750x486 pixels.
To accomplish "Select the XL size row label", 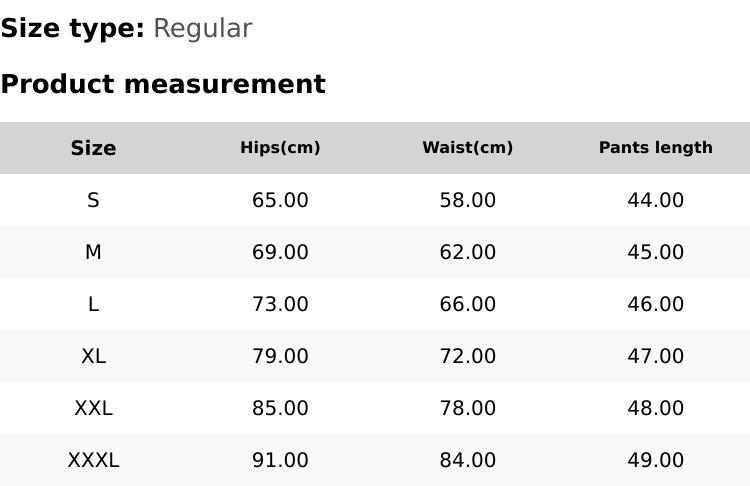I will tap(93, 356).
